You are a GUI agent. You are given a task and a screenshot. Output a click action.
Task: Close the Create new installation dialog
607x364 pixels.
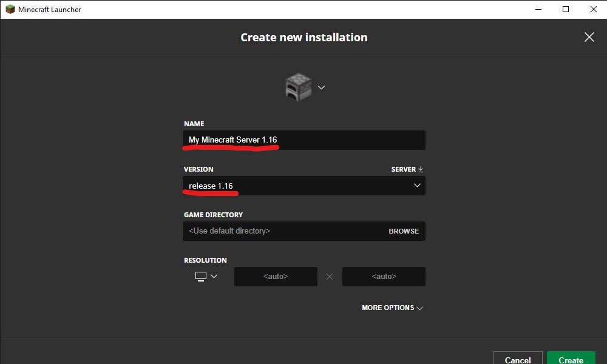(589, 37)
